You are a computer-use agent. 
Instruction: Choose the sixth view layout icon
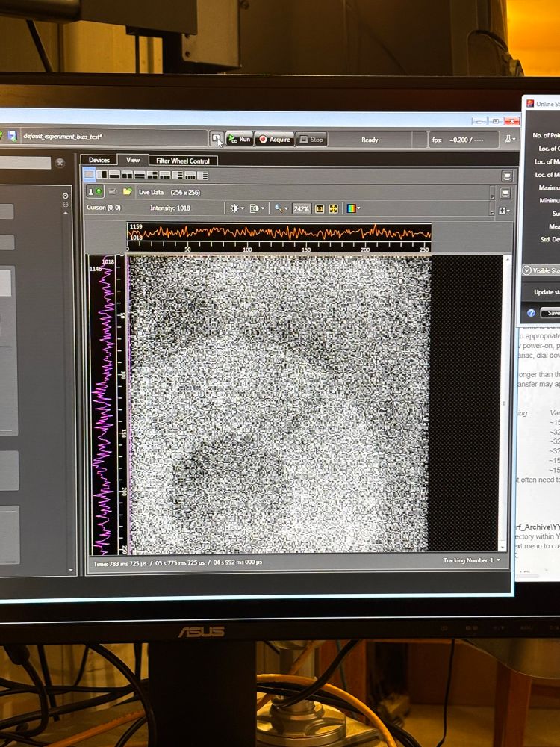[152, 175]
